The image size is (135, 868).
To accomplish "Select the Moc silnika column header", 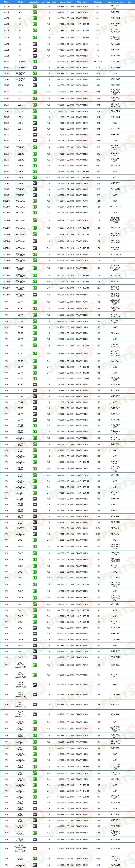I will coord(82,2).
